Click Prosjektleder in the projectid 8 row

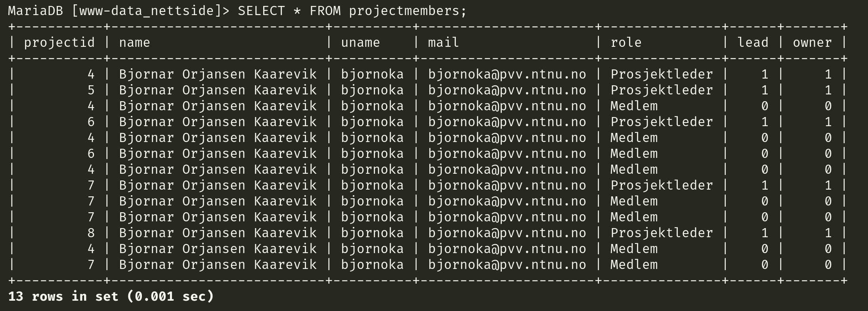[662, 233]
